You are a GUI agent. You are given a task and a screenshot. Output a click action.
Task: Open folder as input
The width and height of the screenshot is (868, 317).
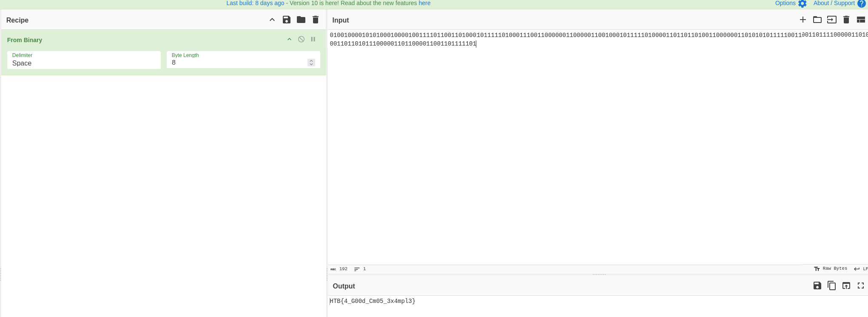817,20
